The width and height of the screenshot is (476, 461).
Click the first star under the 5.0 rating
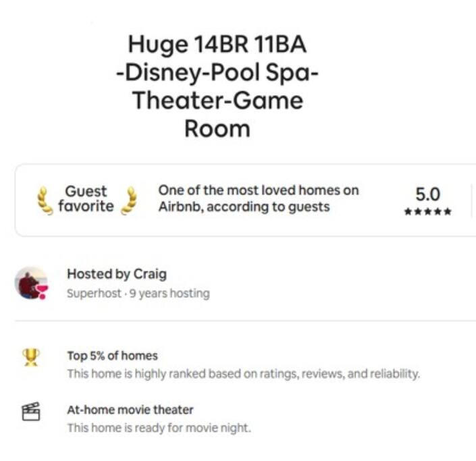[x=408, y=212]
